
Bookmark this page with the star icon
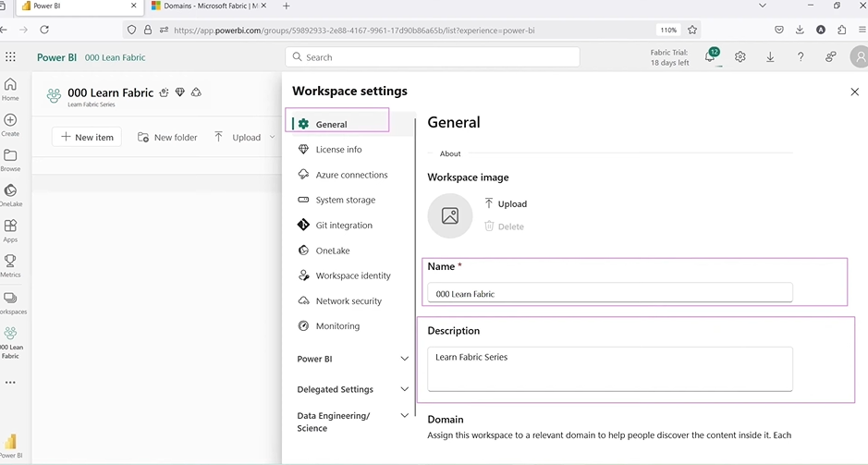(692, 30)
